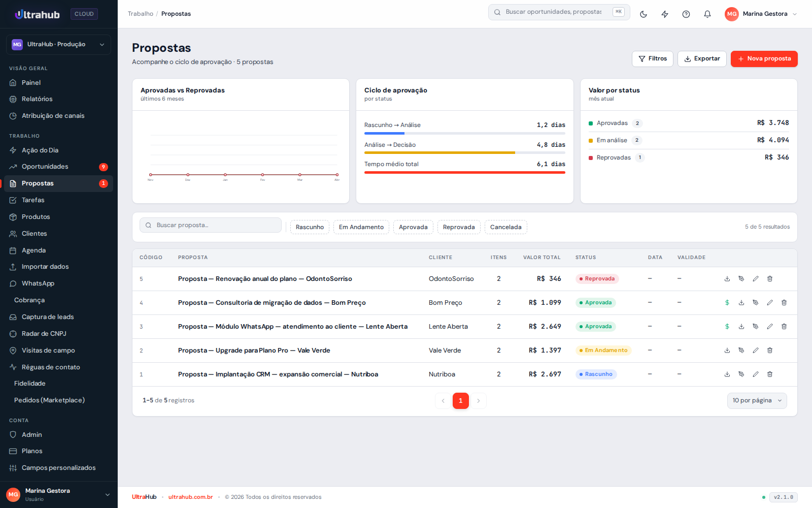Open notifications bell icon

tap(707, 14)
